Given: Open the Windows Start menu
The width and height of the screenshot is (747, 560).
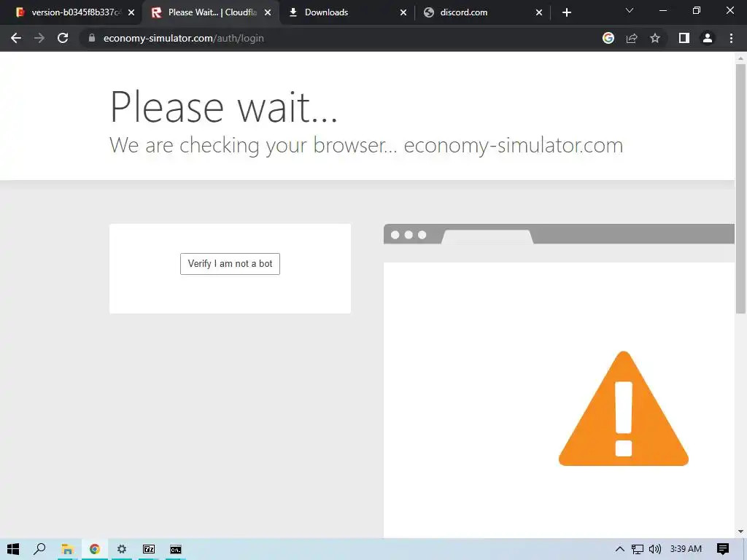Looking at the screenshot, I should [x=13, y=549].
